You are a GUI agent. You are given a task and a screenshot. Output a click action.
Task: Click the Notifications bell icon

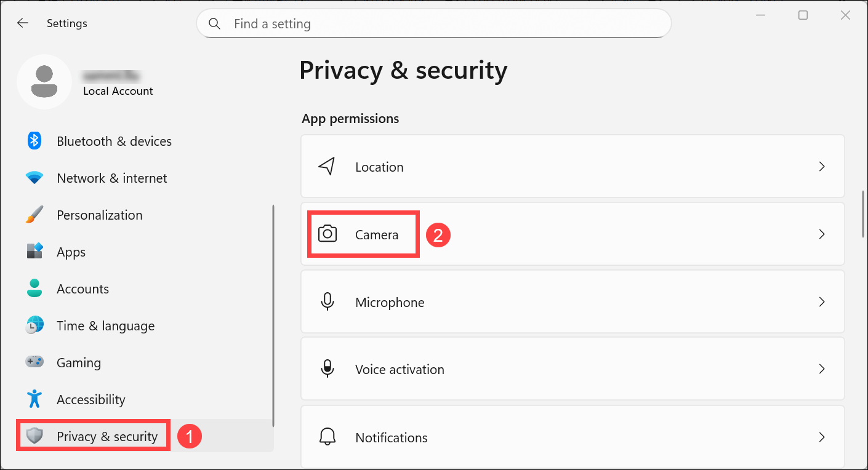(x=327, y=437)
